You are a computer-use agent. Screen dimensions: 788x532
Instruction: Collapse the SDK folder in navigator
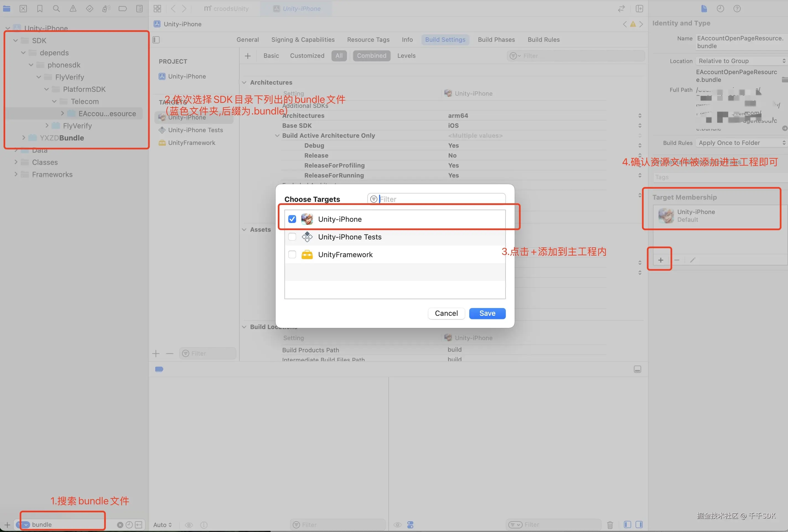tap(15, 40)
